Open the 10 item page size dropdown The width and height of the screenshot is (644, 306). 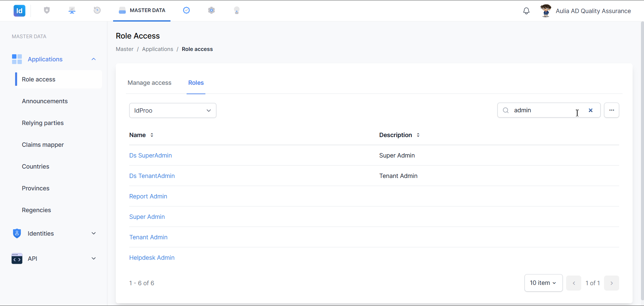(543, 283)
